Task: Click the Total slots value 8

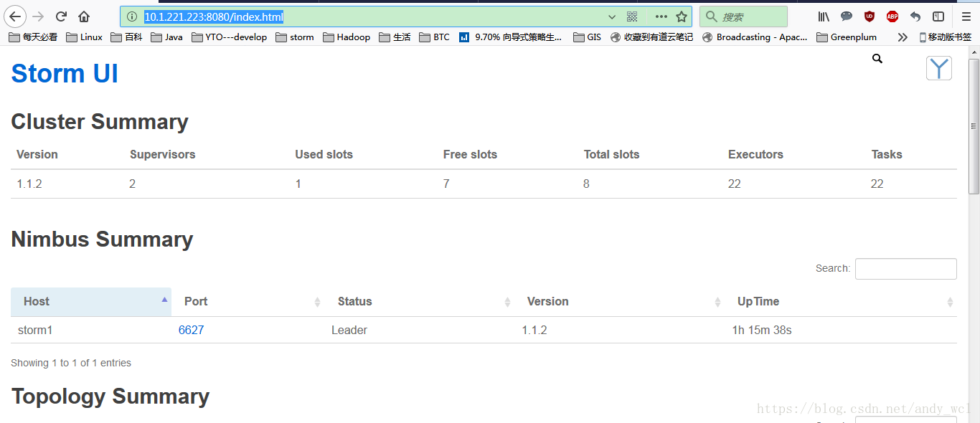Action: point(586,184)
